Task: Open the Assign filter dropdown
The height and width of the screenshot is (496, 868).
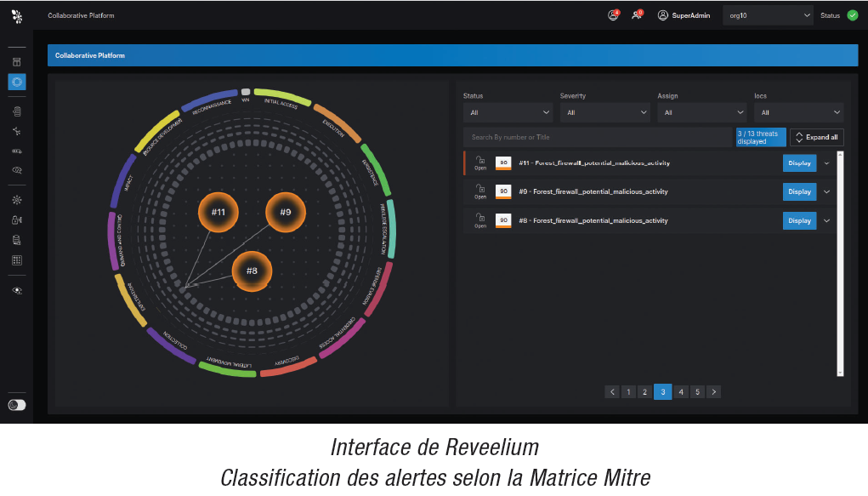Action: 702,112
